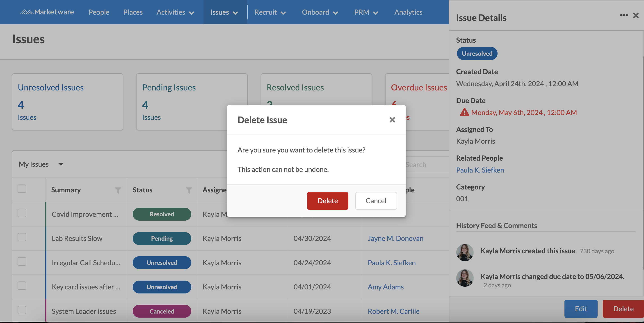Viewport: 644px width, 323px height.
Task: Click the Pending Issues summary card
Action: coord(192,102)
